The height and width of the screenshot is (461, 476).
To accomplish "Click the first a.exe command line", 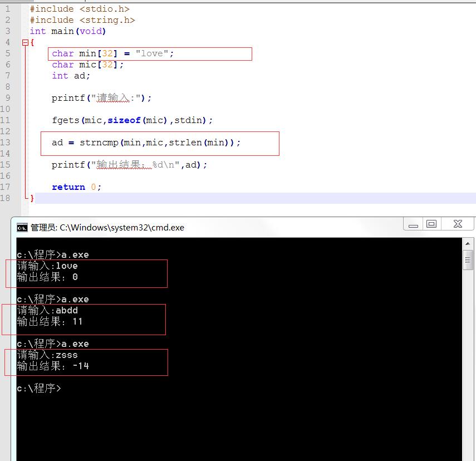I will [53, 254].
